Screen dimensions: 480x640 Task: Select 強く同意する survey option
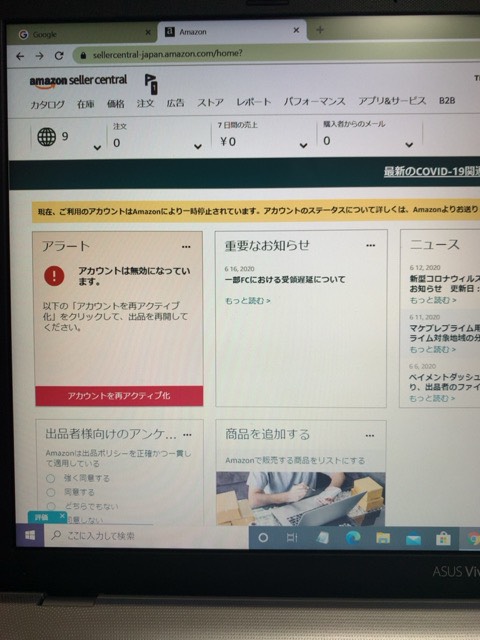pyautogui.click(x=51, y=478)
